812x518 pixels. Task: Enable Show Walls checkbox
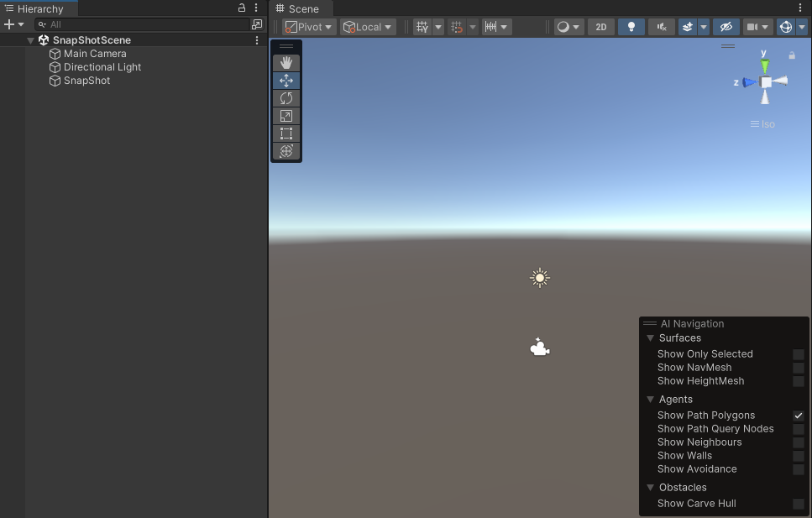(x=799, y=456)
